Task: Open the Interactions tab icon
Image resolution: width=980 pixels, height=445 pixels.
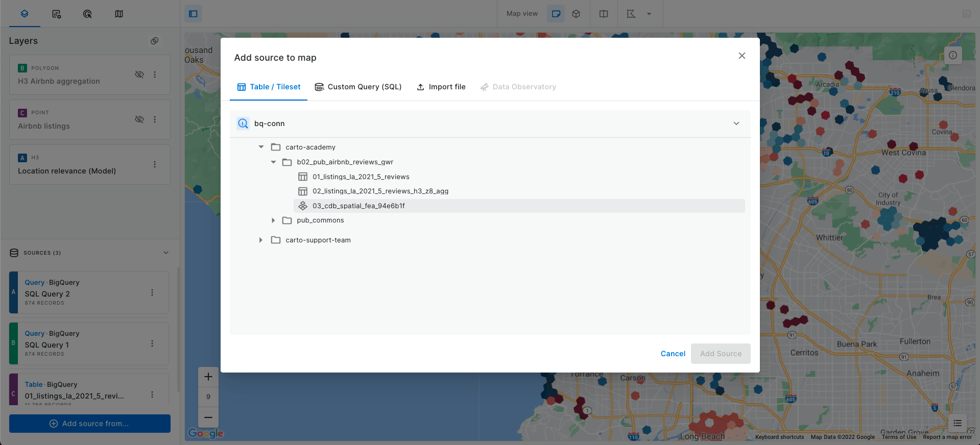Action: coord(87,14)
